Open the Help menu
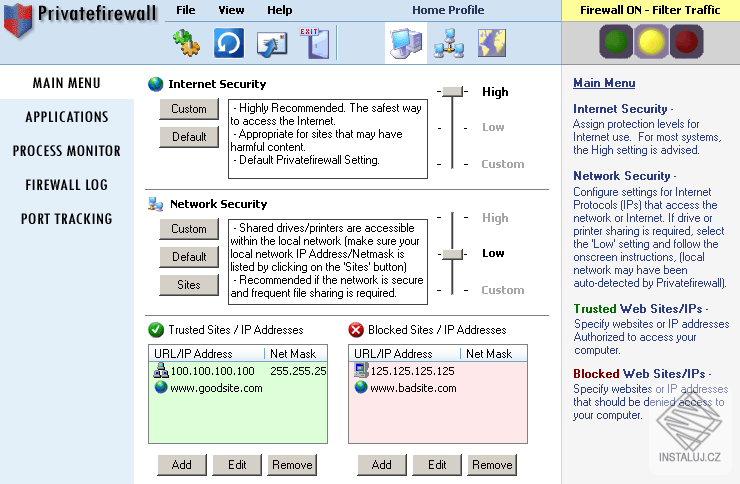This screenshot has width=740, height=484. pyautogui.click(x=279, y=10)
